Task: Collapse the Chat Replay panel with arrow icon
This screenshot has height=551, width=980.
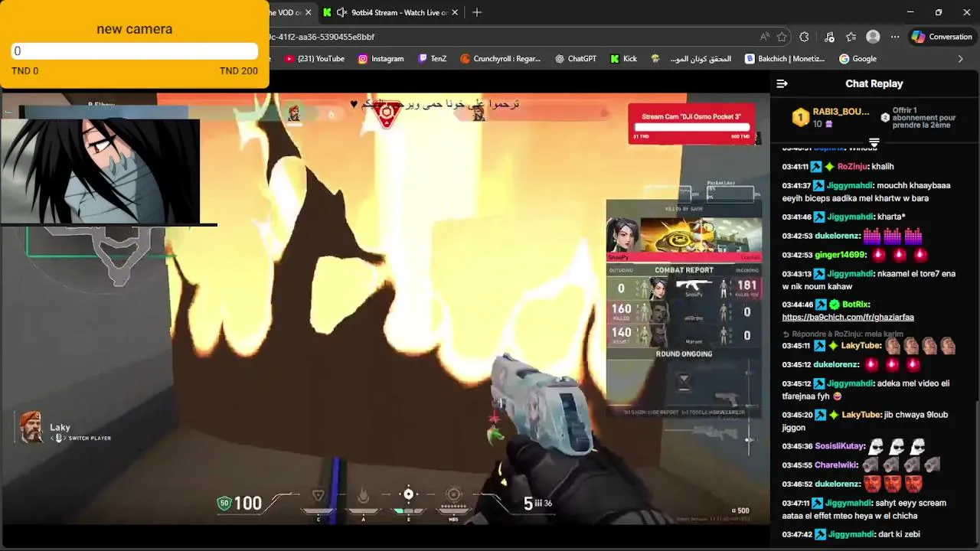Action: coord(782,83)
